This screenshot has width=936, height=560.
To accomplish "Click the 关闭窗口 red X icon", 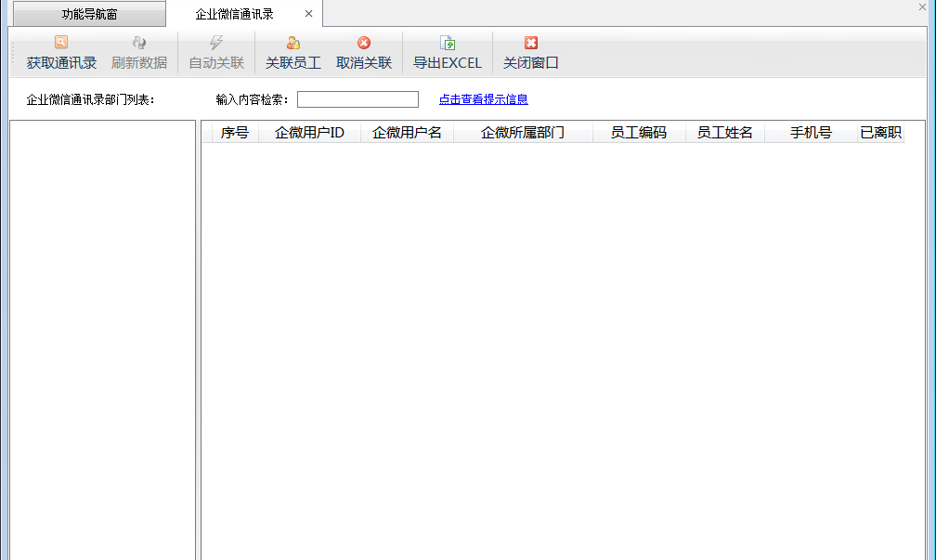I will coord(531,43).
